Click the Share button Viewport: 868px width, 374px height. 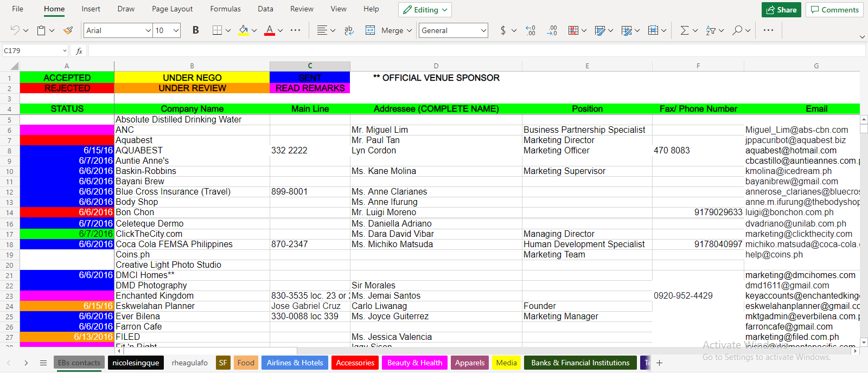(x=781, y=10)
